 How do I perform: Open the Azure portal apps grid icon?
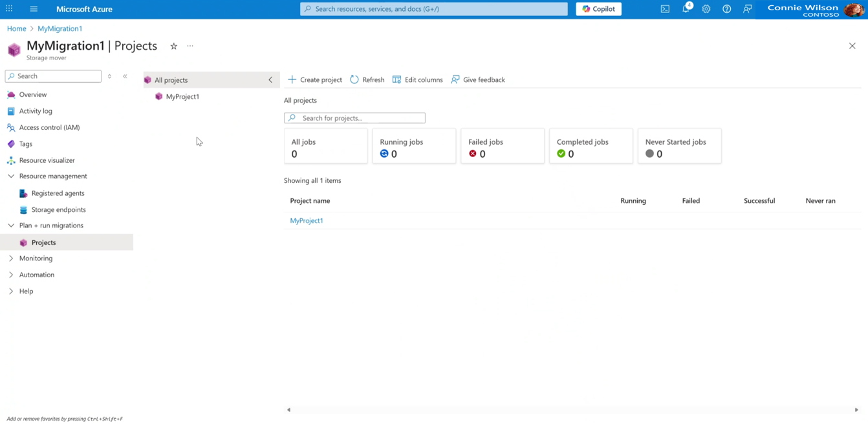pos(9,9)
